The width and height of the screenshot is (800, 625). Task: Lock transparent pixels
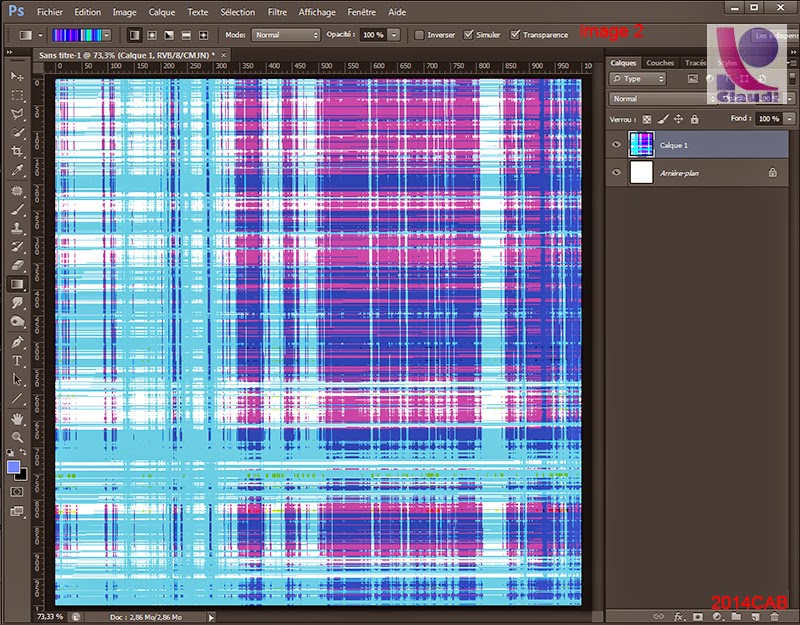click(647, 119)
